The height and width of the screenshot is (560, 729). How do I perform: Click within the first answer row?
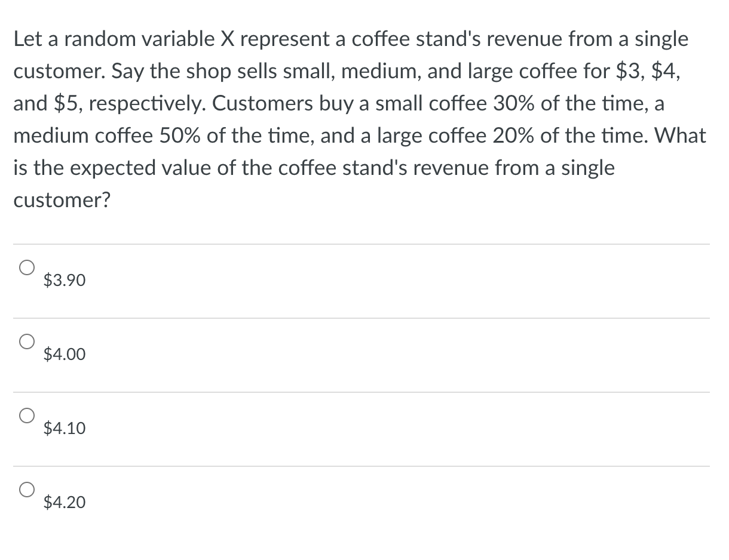(239, 279)
